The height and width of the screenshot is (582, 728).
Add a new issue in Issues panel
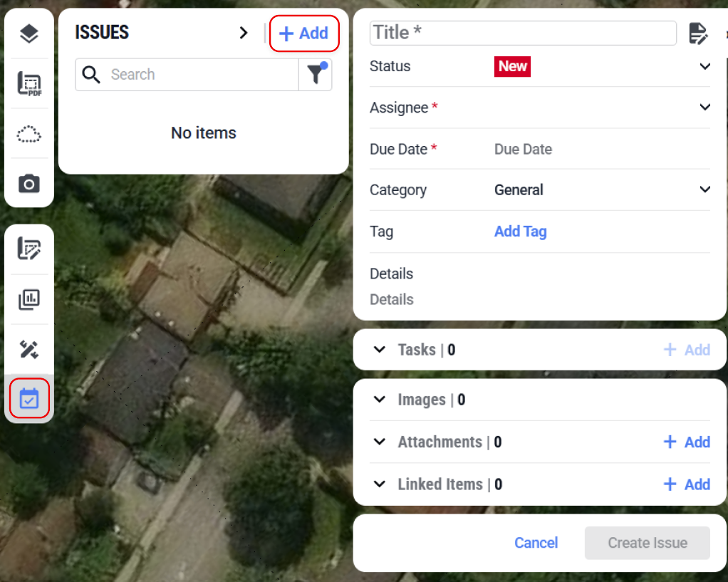point(304,33)
